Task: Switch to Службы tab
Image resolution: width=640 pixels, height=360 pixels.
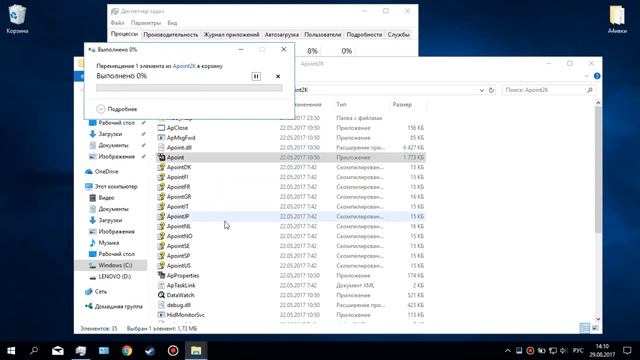Action: (398, 35)
